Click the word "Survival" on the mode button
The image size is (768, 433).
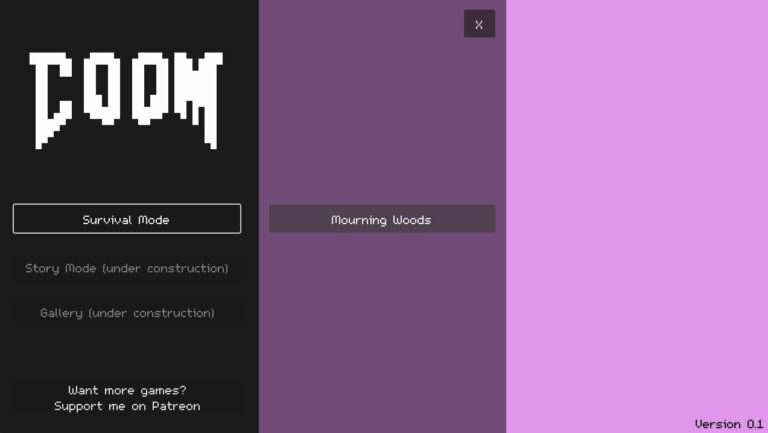tap(108, 219)
